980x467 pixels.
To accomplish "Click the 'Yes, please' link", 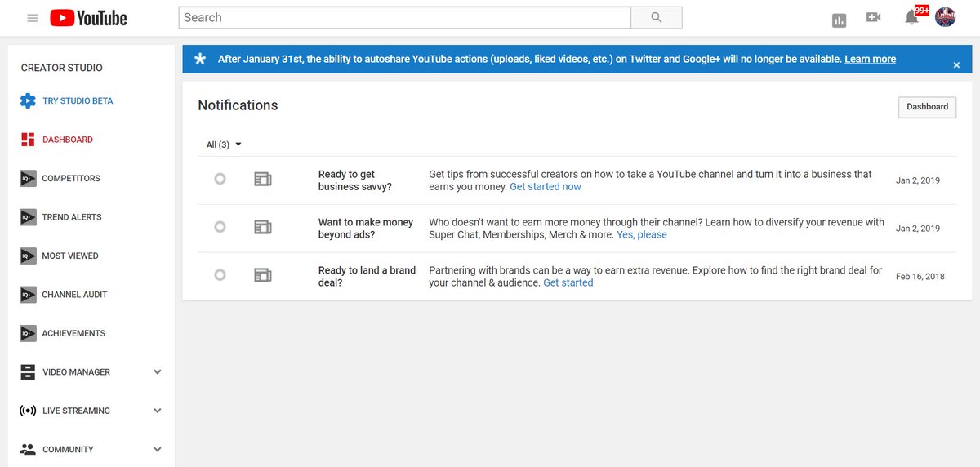I will click(x=642, y=235).
